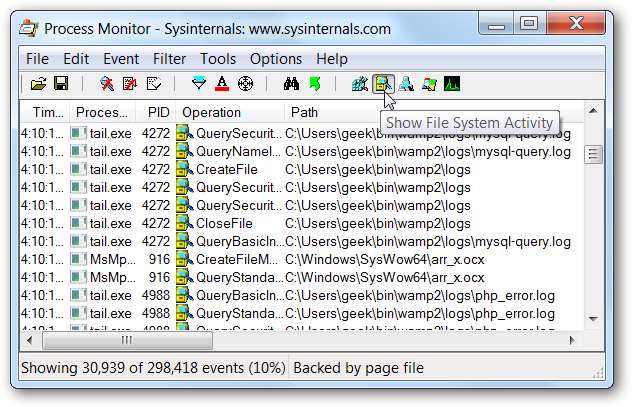
Task: Select the QueryNameI... operation row
Action: click(x=301, y=152)
